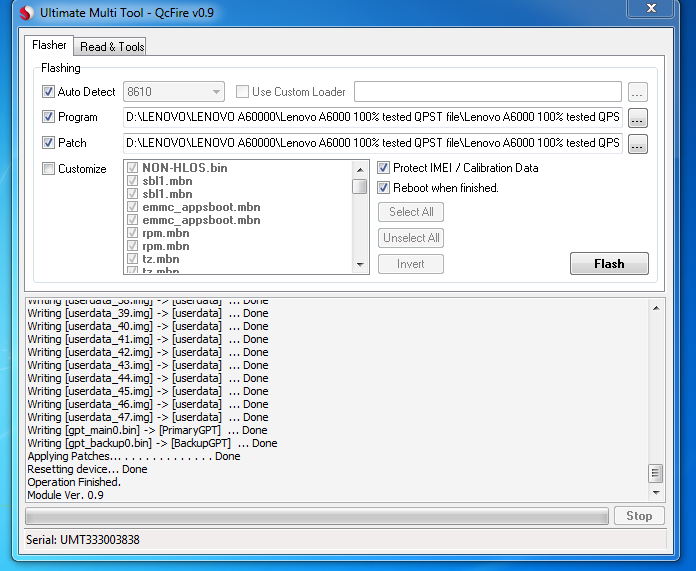Screen dimensions: 696x571
Task: Toggle the Auto Detect checkbox
Action: point(48,92)
